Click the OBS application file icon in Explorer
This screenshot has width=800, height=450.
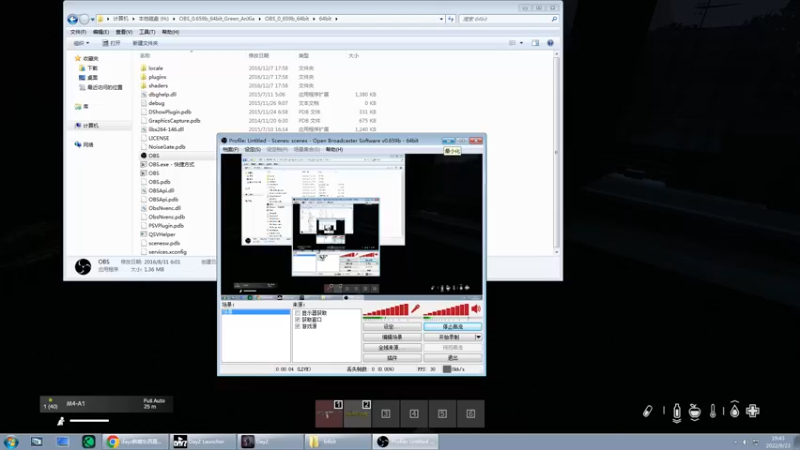143,156
